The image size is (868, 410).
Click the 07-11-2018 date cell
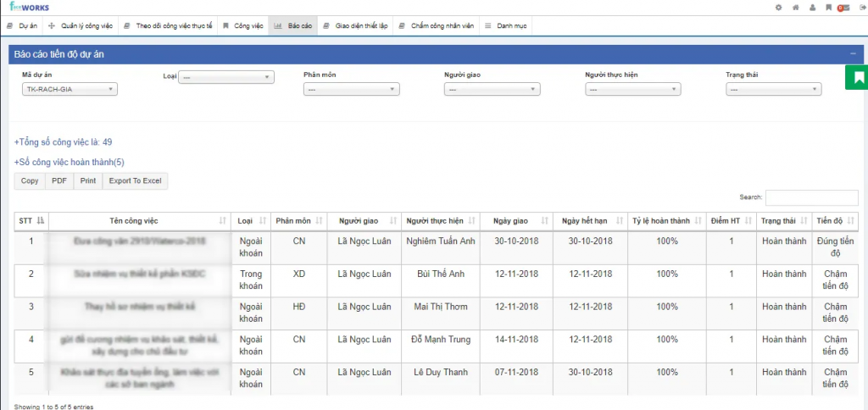(516, 380)
